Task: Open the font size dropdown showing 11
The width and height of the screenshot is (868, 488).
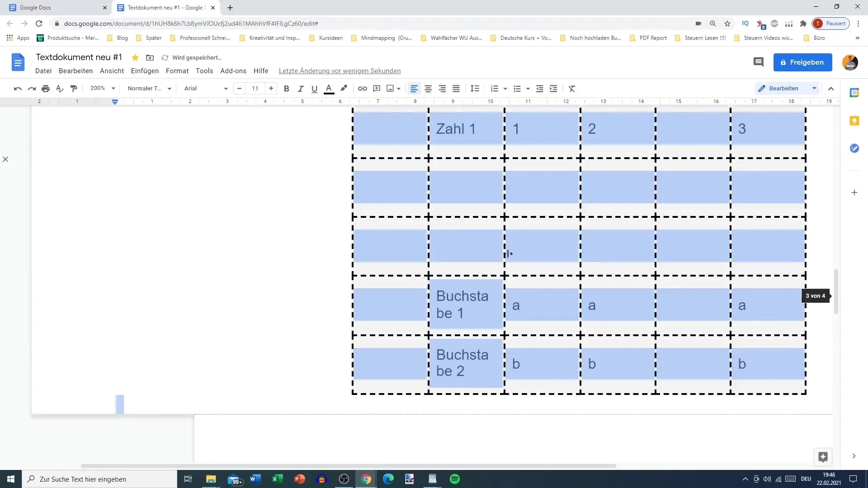Action: click(255, 88)
